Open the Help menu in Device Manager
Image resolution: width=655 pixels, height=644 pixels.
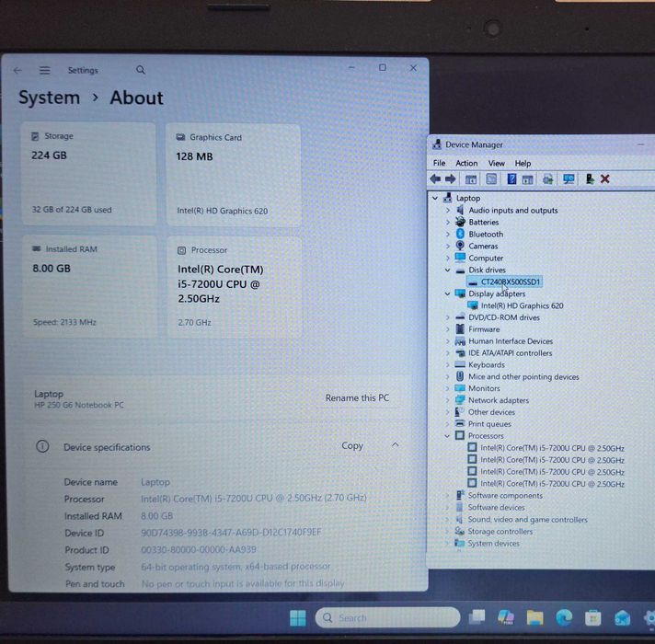point(523,163)
